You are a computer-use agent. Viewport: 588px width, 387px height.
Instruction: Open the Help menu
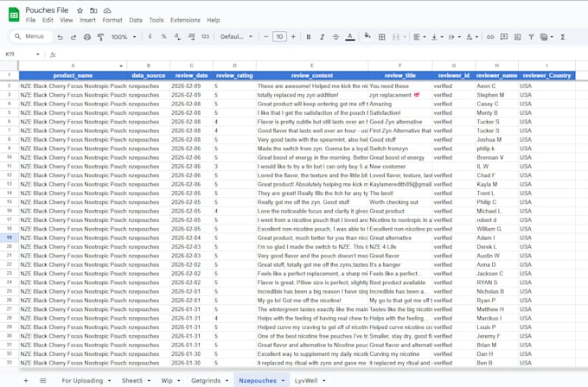click(214, 20)
